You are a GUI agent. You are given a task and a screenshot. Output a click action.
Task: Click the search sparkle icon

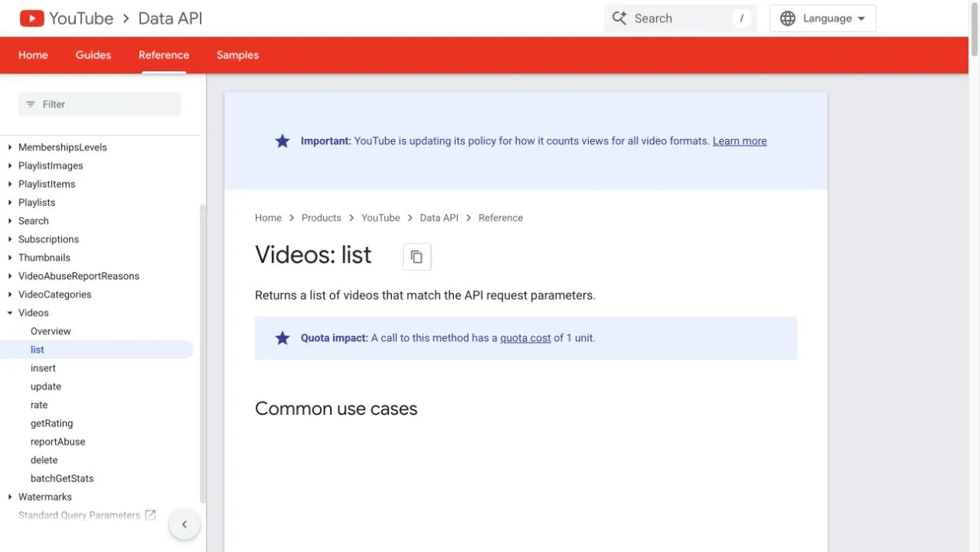point(619,19)
